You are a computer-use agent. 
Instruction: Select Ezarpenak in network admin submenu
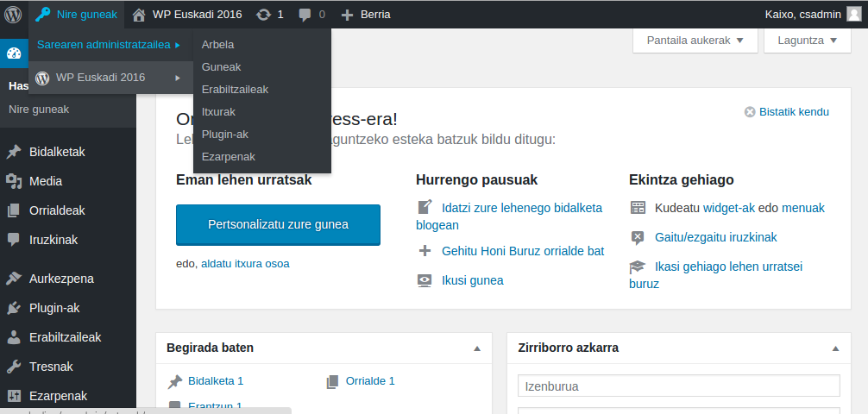point(229,157)
